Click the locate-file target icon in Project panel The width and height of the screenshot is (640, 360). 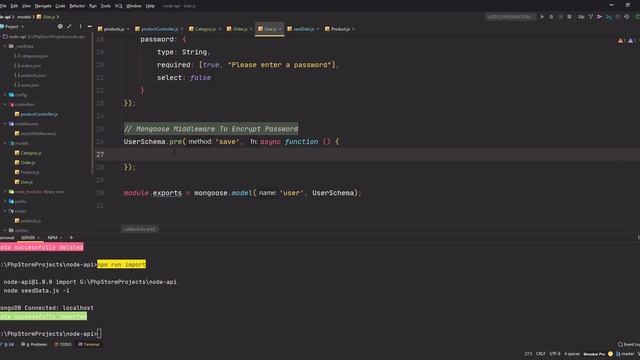pos(60,27)
